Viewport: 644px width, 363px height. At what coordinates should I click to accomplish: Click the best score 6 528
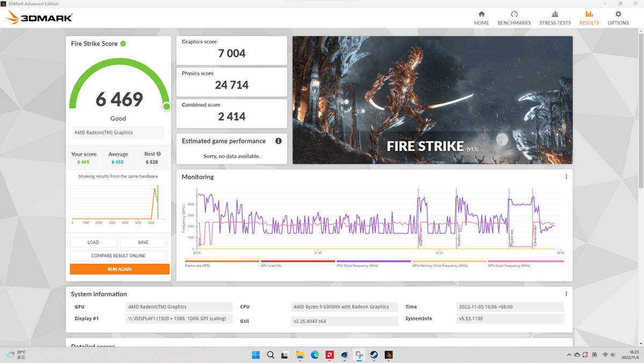[x=152, y=162]
